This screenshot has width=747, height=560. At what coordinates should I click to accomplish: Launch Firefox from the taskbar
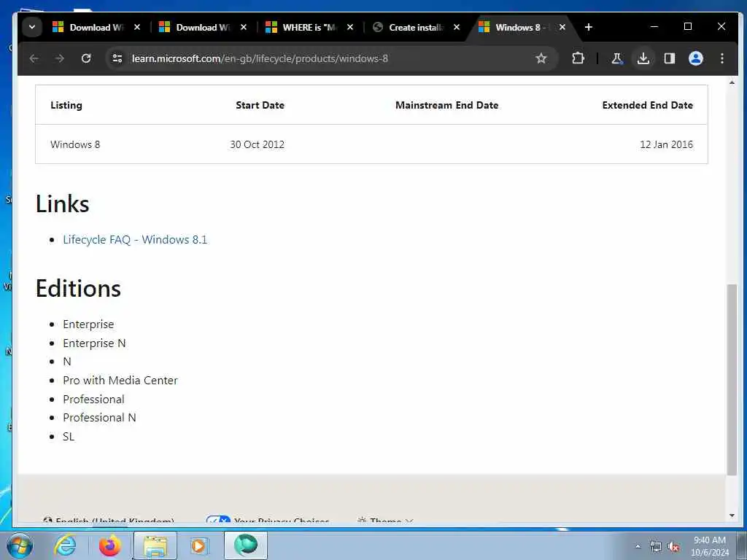pos(109,545)
